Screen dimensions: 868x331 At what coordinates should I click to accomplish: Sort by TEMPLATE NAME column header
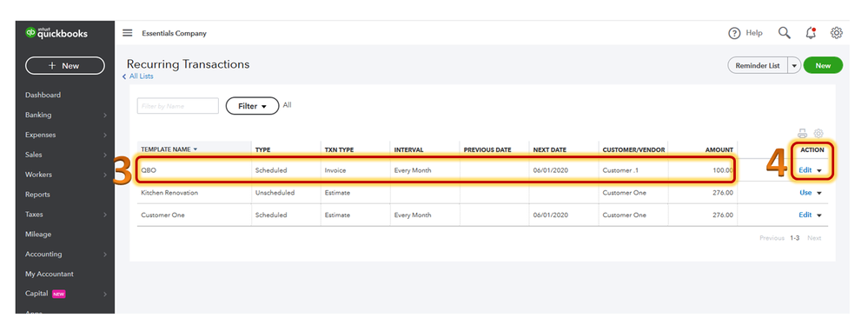pyautogui.click(x=169, y=149)
